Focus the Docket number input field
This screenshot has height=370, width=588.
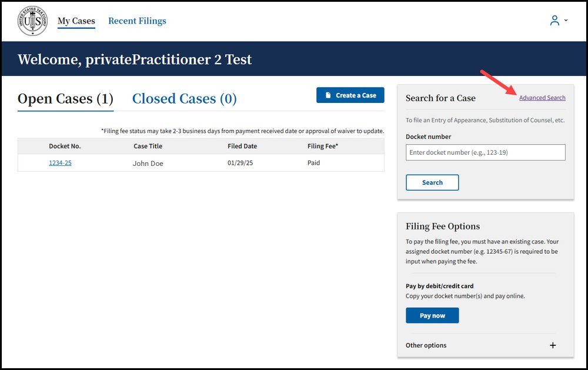pos(485,152)
